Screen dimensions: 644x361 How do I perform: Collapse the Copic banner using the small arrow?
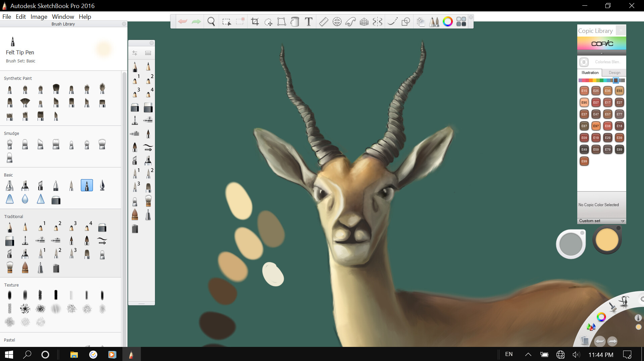click(602, 53)
